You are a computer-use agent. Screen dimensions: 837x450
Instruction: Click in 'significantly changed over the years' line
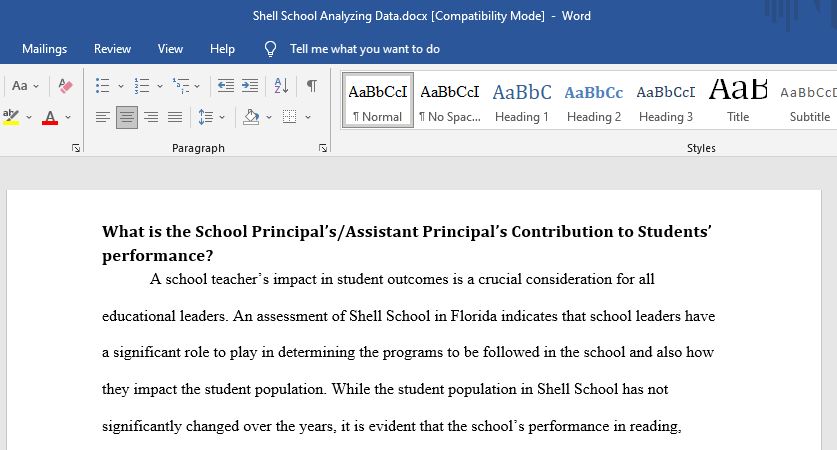[392, 426]
